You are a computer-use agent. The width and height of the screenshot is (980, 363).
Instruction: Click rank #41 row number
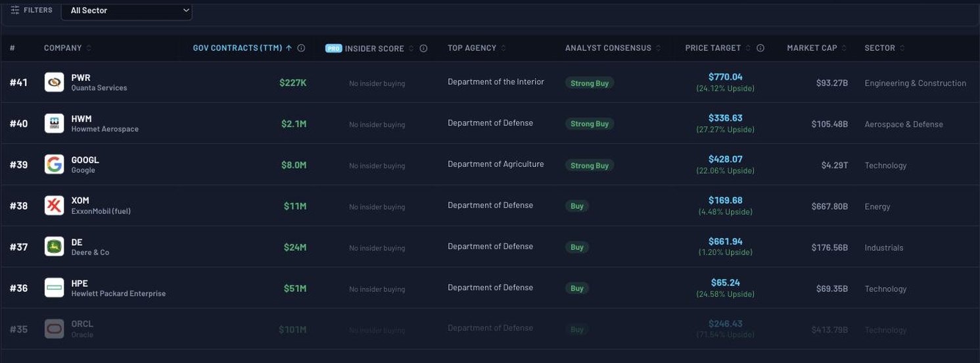tap(18, 83)
